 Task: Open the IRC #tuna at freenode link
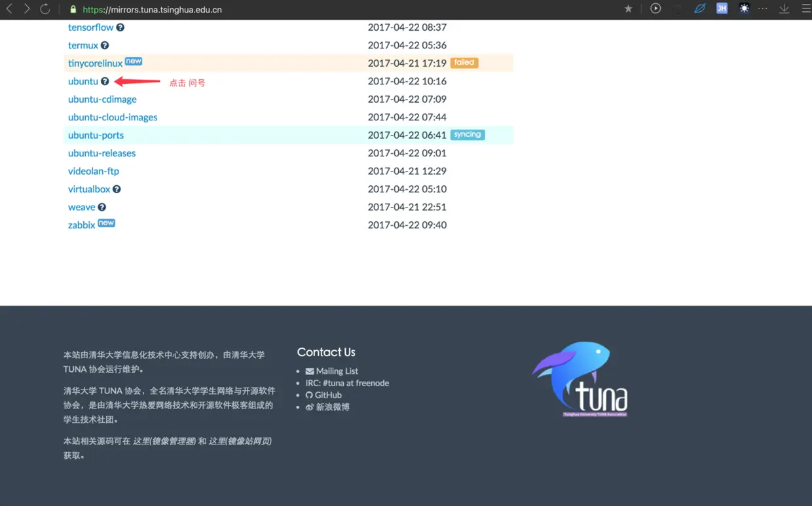point(347,383)
